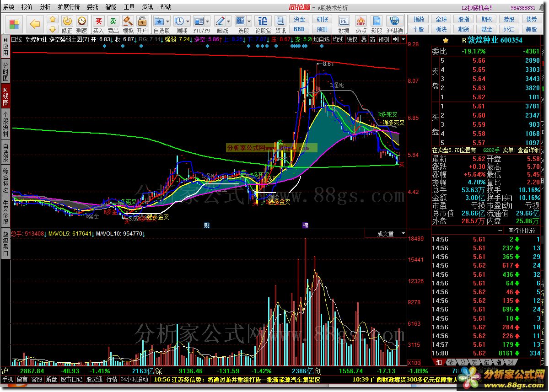This screenshot has width=549, height=392.
Task: Click the 股市日记 status bar button
Action: click(x=72, y=379)
